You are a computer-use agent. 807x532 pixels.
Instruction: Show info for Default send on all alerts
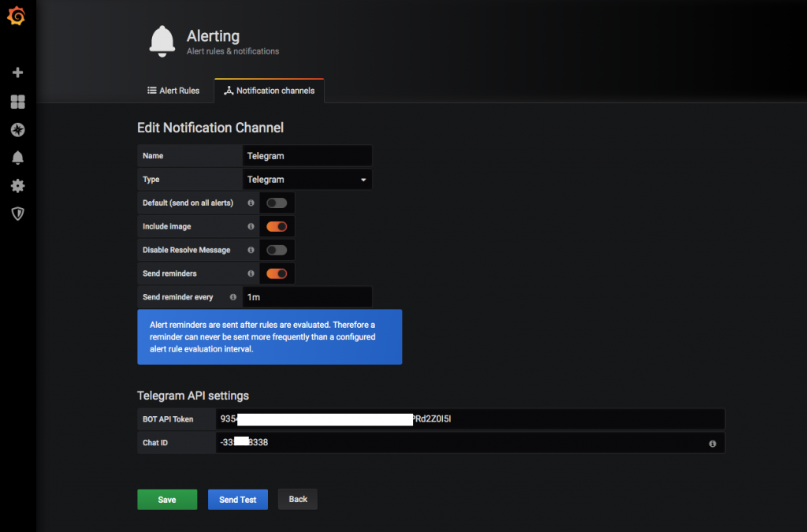[x=251, y=203]
